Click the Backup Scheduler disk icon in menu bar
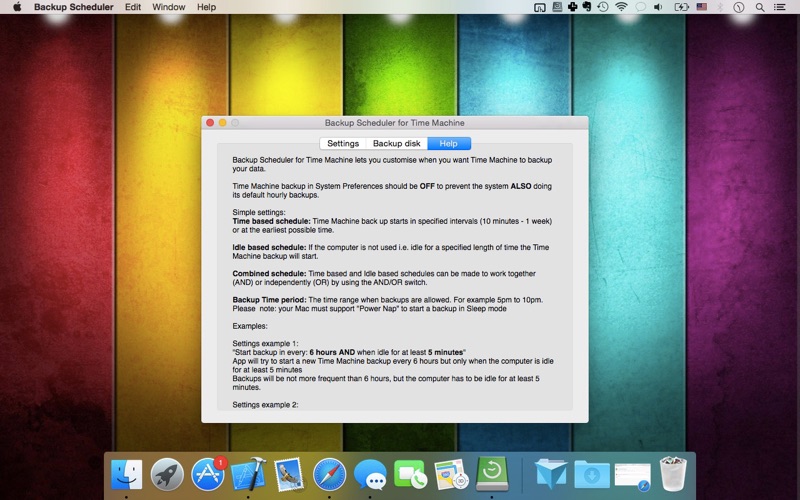Image resolution: width=800 pixels, height=500 pixels. (x=557, y=7)
